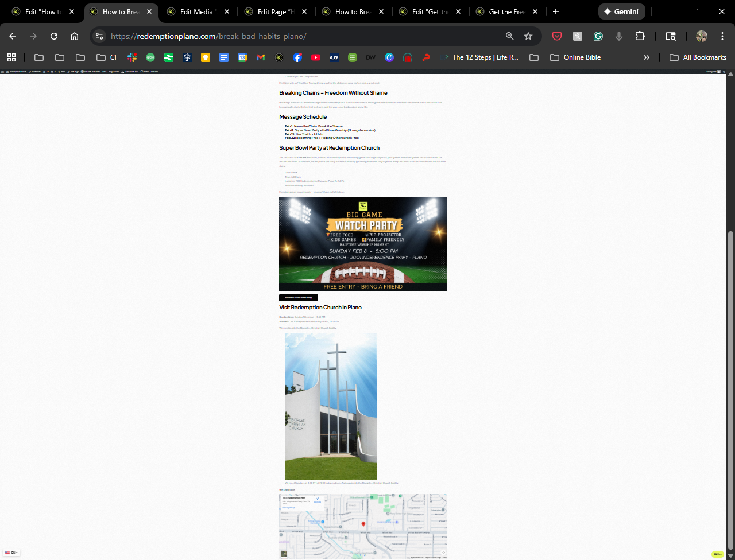Expand the hidden bookmarks overflow chevron
Screen dimensions: 735x560
pos(646,57)
